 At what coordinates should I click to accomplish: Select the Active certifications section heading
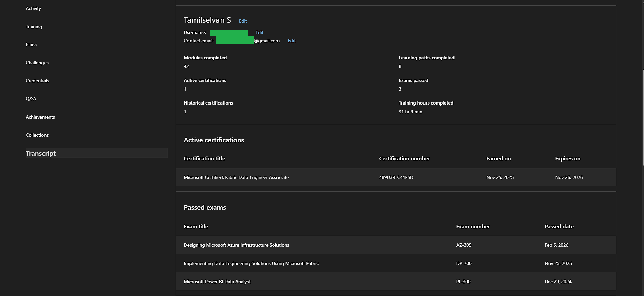214,140
